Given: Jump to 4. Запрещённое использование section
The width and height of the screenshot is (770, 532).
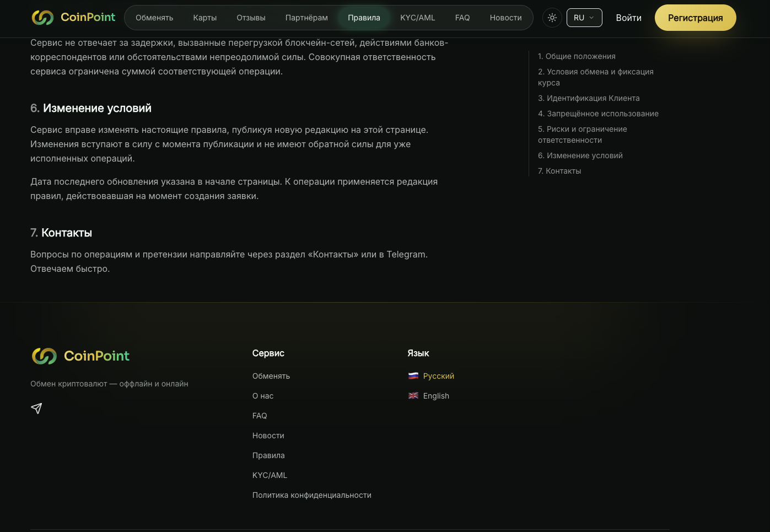Looking at the screenshot, I should (598, 114).
